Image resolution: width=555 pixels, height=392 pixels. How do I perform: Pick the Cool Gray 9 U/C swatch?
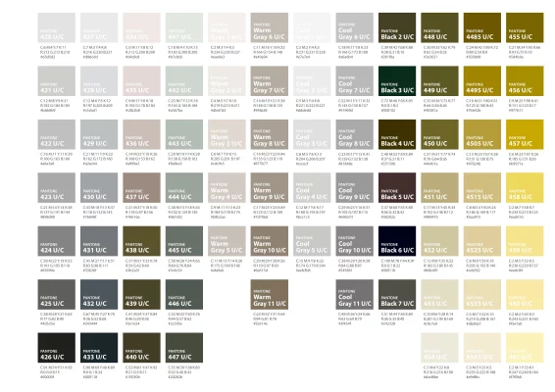click(x=355, y=188)
